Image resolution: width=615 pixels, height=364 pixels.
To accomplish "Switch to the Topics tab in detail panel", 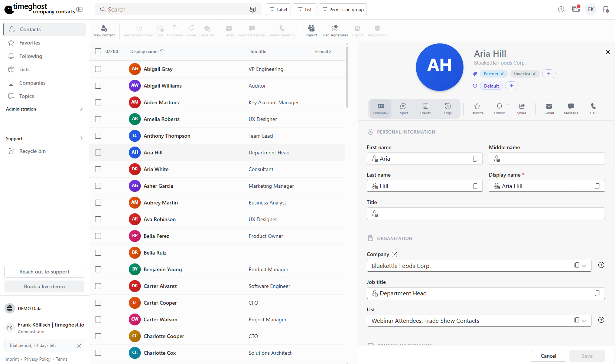I will coord(403,109).
